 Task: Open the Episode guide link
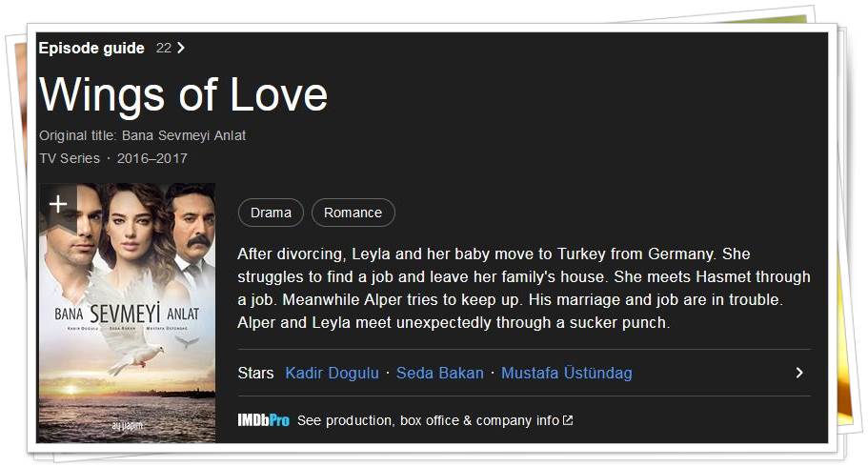[x=91, y=49]
